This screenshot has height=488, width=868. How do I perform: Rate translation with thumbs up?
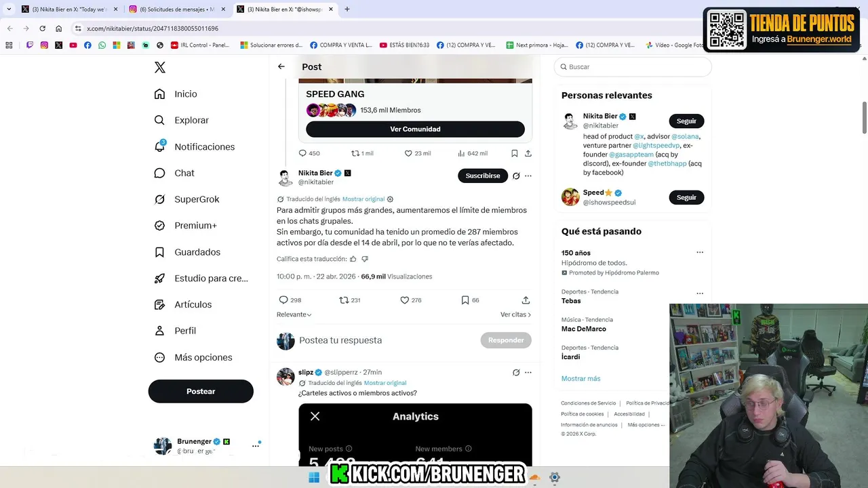353,259
